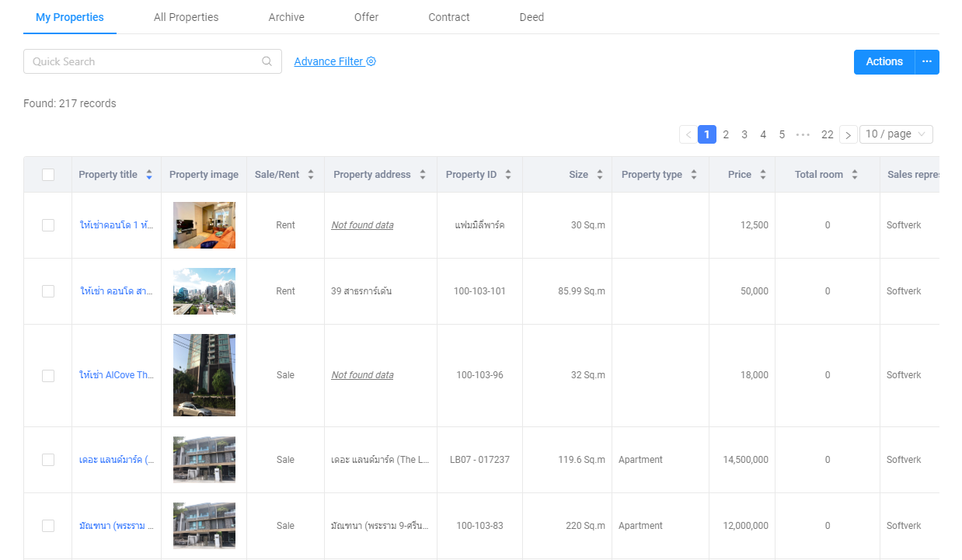Click the blue Actions button
The width and height of the screenshot is (962, 560).
point(884,61)
